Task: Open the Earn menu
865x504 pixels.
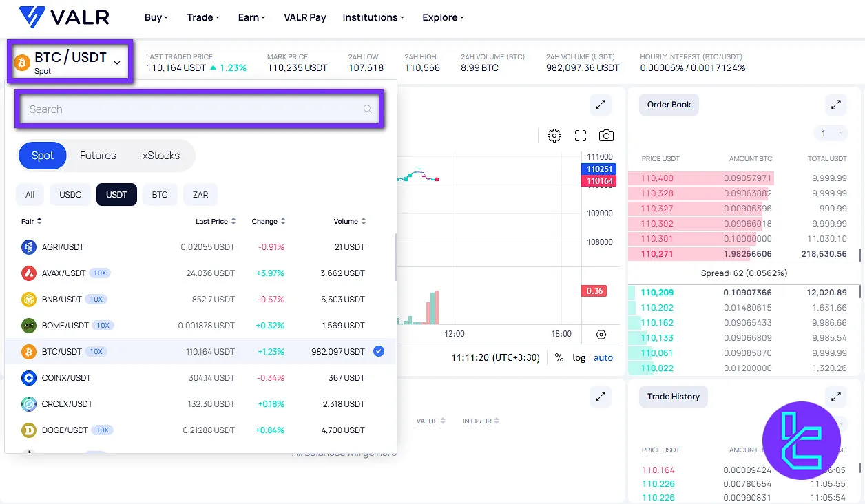Action: pyautogui.click(x=251, y=17)
